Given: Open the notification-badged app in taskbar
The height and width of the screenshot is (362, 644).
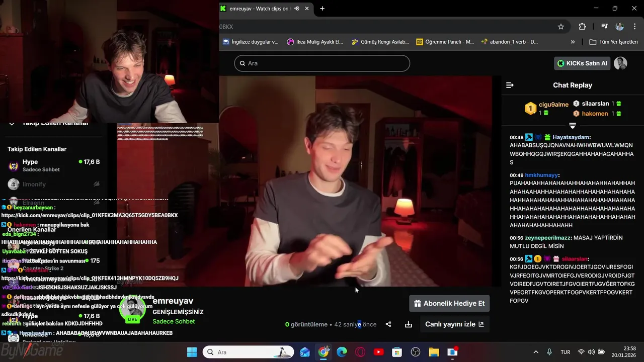Looking at the screenshot, I should (x=453, y=352).
